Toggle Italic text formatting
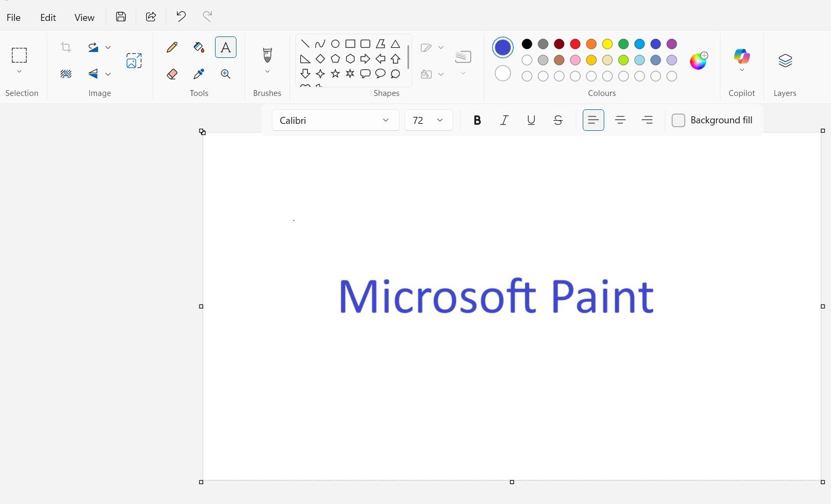Viewport: 831px width, 504px height. coord(504,120)
